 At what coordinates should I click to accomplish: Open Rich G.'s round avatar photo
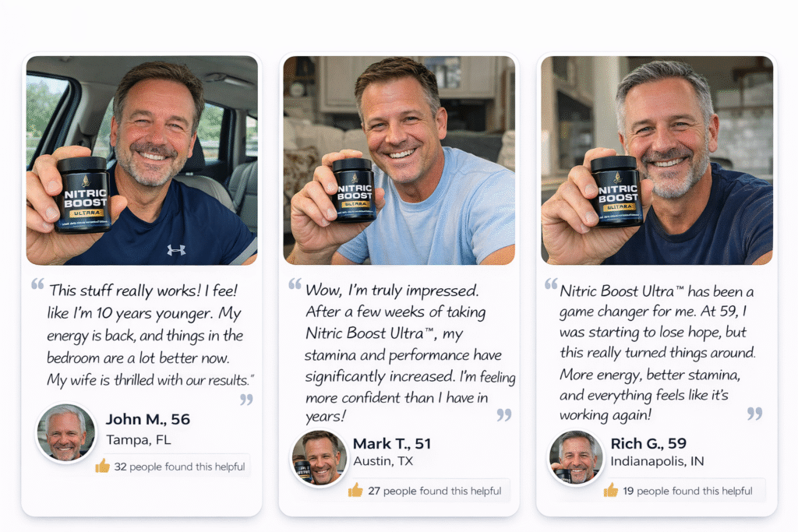(x=576, y=458)
